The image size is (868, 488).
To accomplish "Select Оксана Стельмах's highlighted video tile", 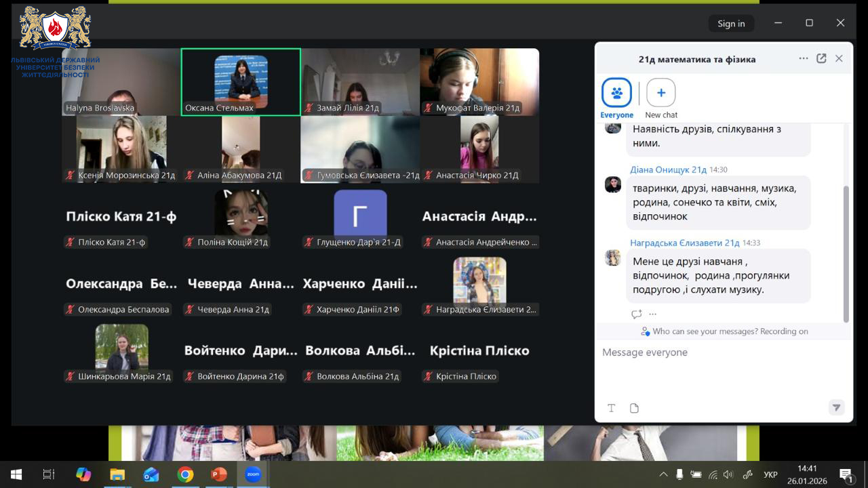I will pyautogui.click(x=241, y=82).
